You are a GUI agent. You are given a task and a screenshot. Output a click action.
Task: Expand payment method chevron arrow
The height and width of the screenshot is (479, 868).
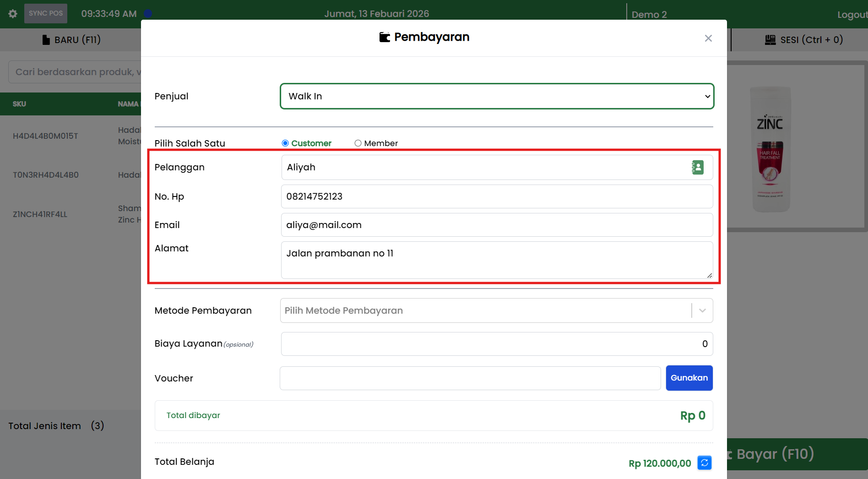tap(702, 310)
